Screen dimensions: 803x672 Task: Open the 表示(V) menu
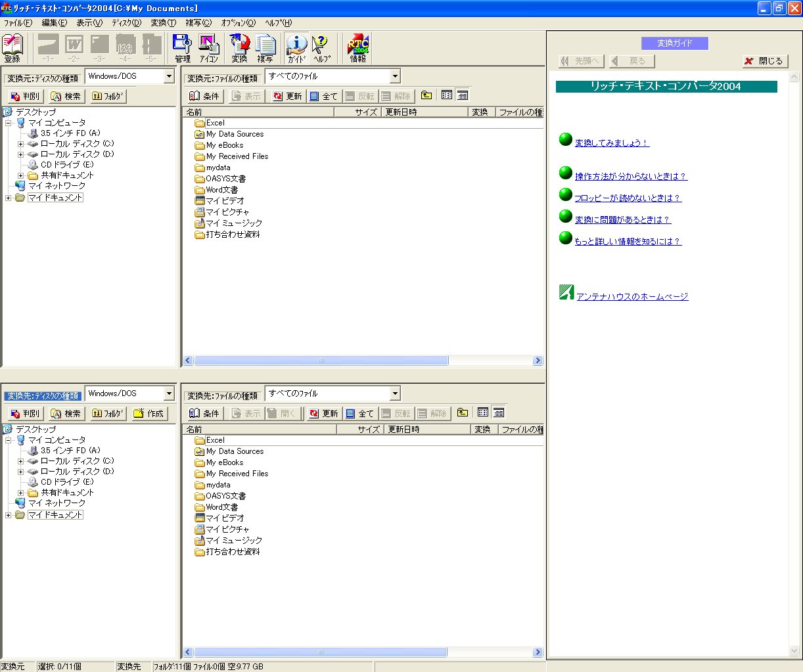(x=89, y=23)
